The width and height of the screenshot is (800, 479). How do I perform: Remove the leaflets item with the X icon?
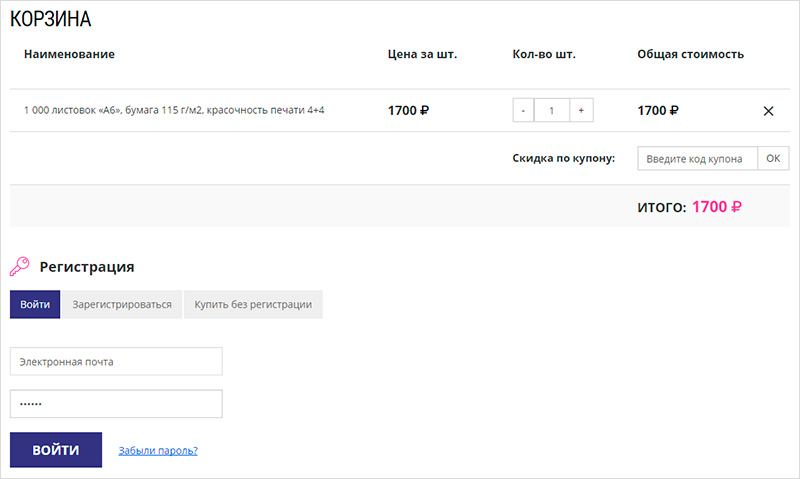tap(768, 111)
